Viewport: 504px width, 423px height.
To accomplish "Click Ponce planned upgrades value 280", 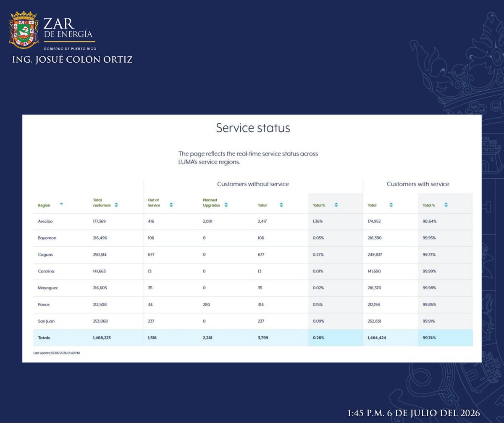I will point(206,304).
